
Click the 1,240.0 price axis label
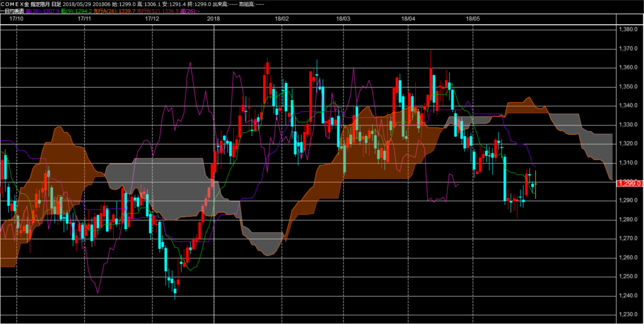(x=628, y=296)
